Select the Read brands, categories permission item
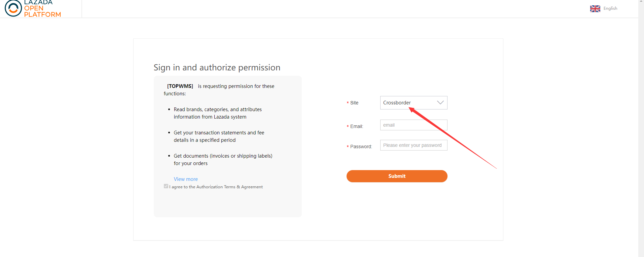This screenshot has width=644, height=257. click(217, 113)
